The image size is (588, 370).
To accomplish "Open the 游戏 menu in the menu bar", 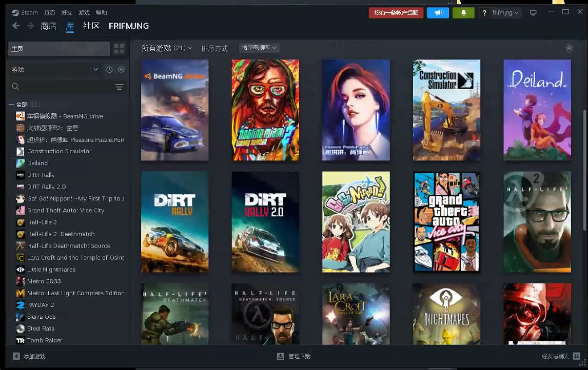I will tap(84, 13).
